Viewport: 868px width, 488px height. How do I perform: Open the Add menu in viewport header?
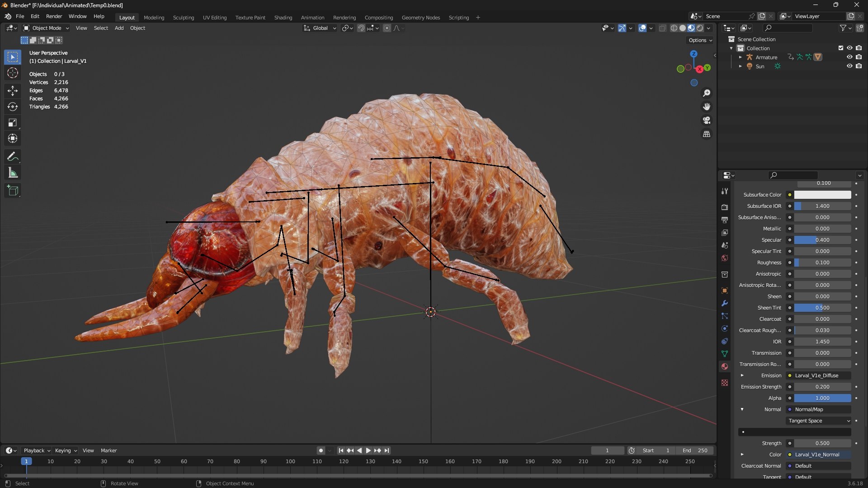point(119,28)
